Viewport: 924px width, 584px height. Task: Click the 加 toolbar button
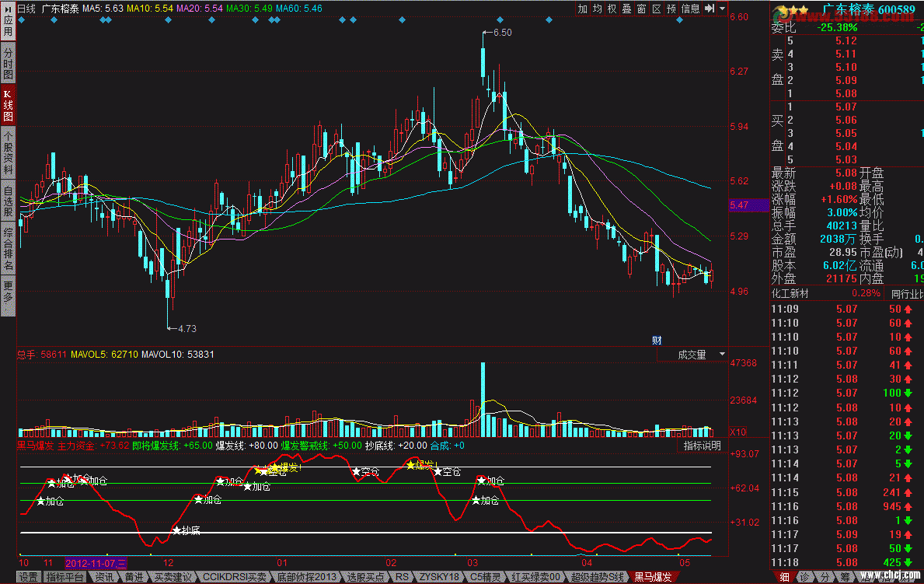click(x=582, y=9)
